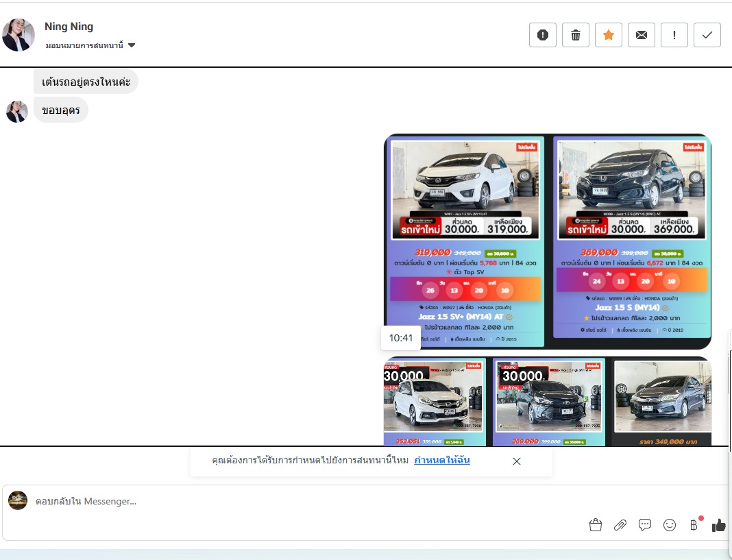The image size is (732, 560).
Task: Attach a file with the paperclip icon
Action: 620,525
